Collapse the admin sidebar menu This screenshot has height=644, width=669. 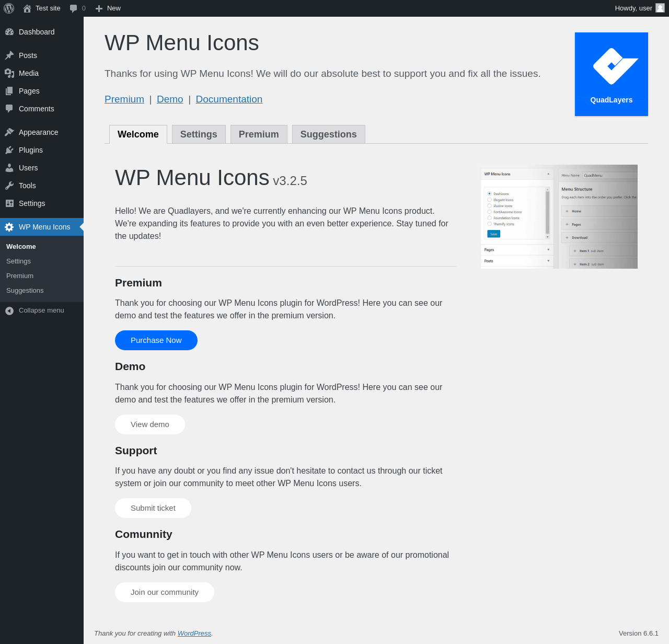[42, 310]
